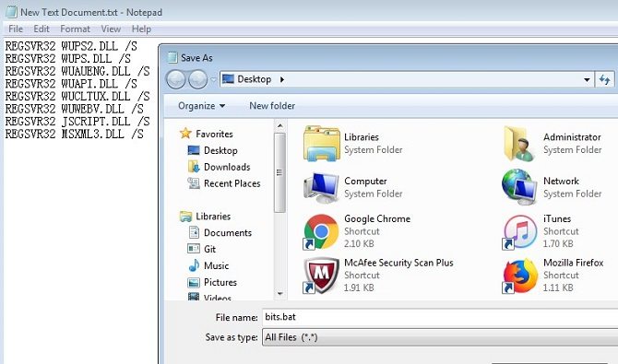Select the iTunes shortcut icon
This screenshot has height=364, width=618.
[x=520, y=231]
